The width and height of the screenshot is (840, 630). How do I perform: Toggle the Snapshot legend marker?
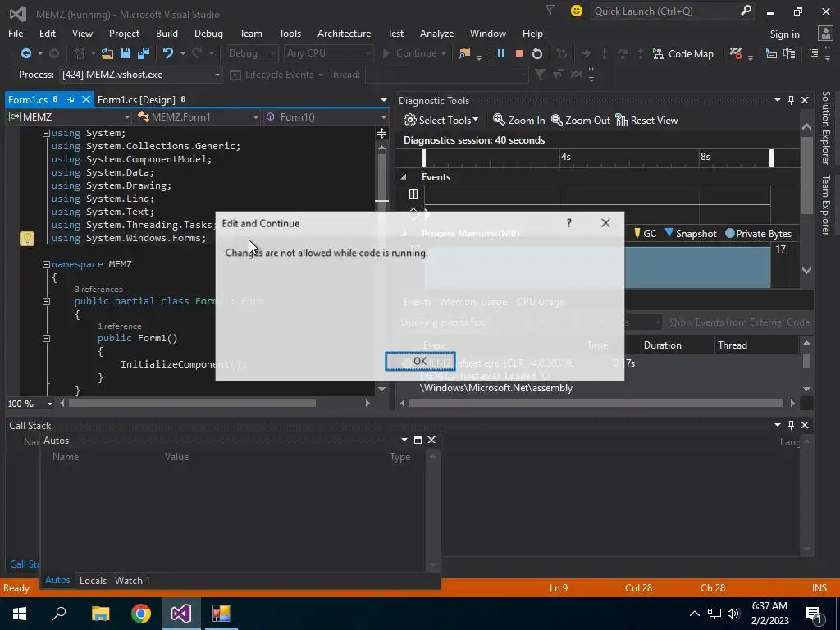(x=669, y=233)
